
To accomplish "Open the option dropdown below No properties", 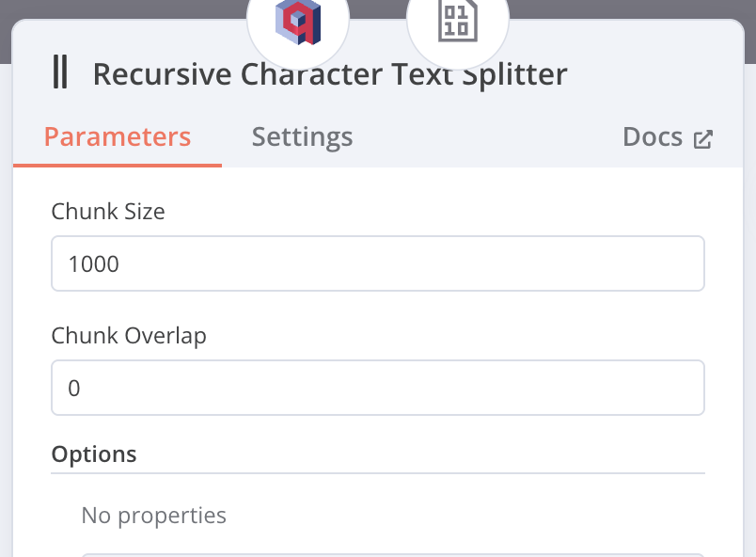I will (392, 554).
